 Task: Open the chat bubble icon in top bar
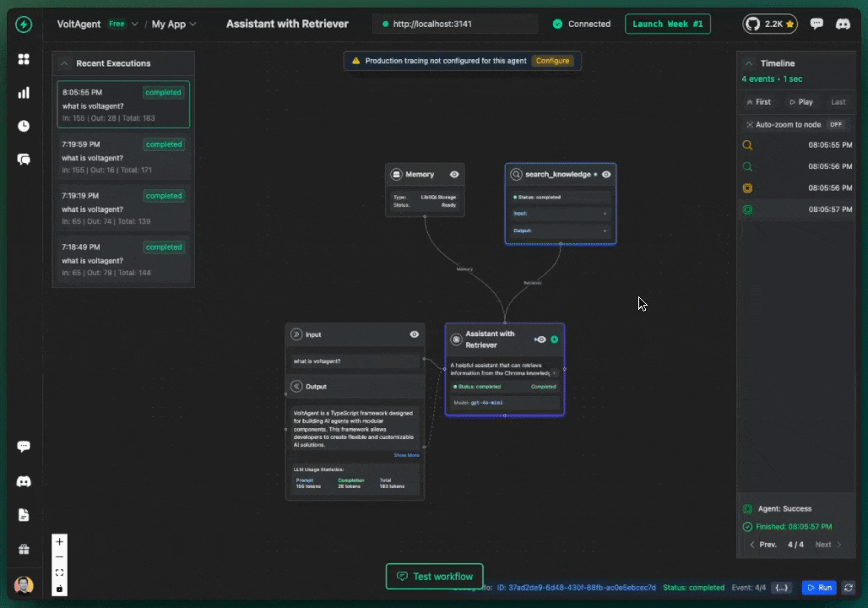816,24
